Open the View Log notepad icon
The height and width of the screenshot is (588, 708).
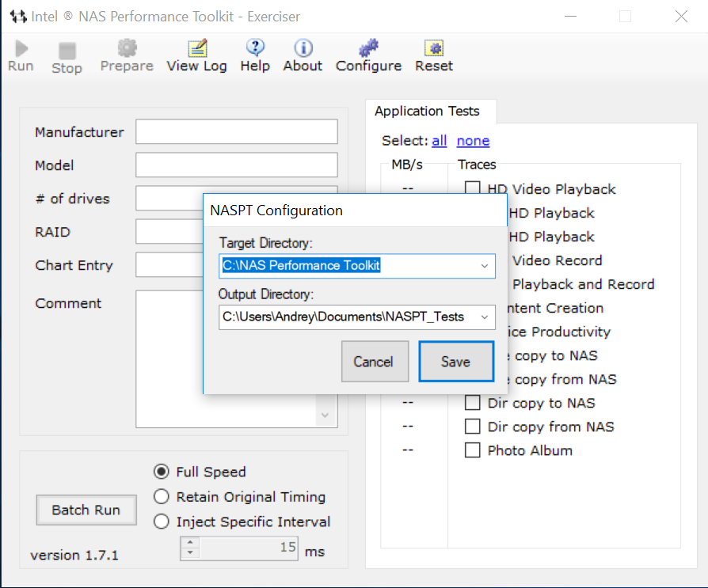coord(196,49)
